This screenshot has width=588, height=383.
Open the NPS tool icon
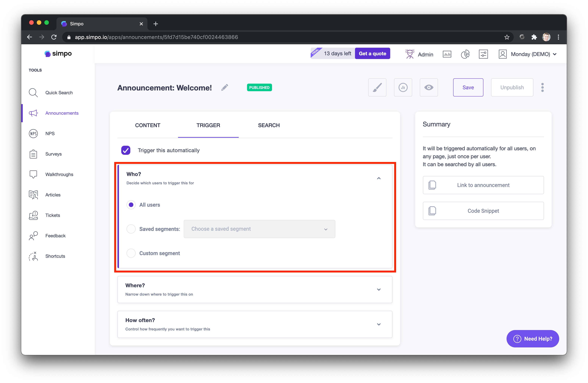(33, 134)
